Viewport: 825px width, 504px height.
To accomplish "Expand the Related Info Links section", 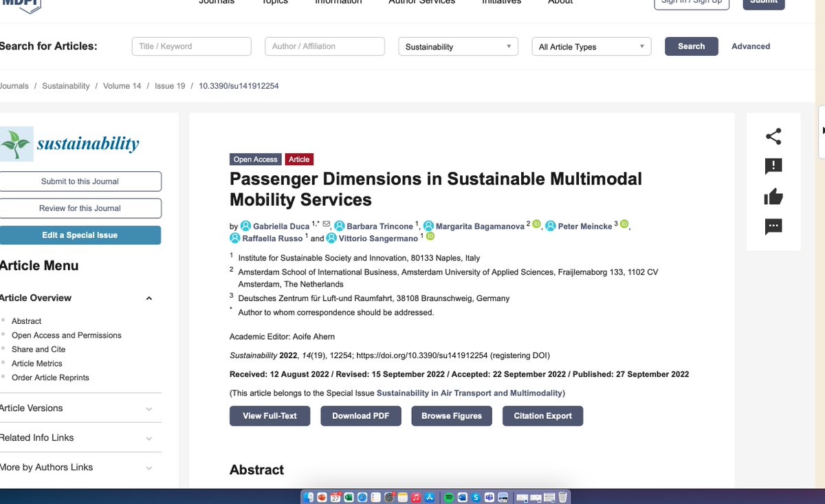I will point(149,439).
